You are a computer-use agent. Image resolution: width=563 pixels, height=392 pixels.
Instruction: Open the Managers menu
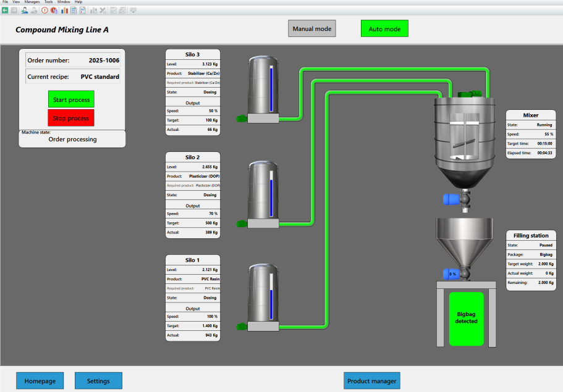(32, 2)
